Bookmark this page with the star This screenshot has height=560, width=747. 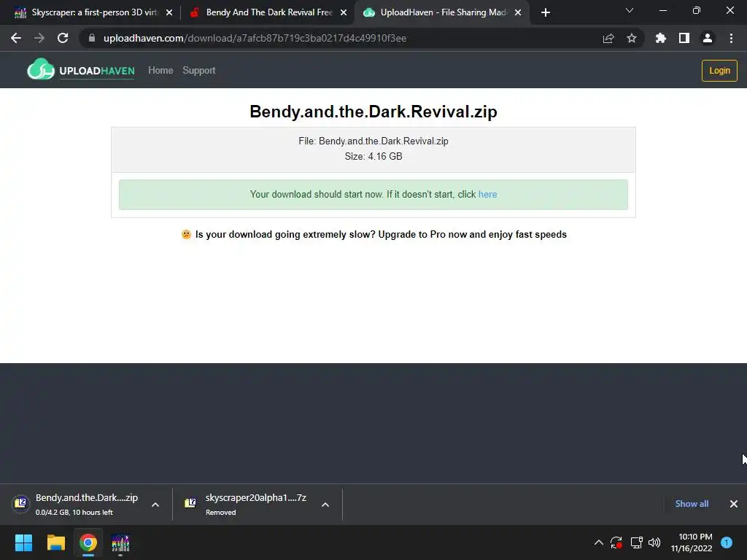pos(632,38)
